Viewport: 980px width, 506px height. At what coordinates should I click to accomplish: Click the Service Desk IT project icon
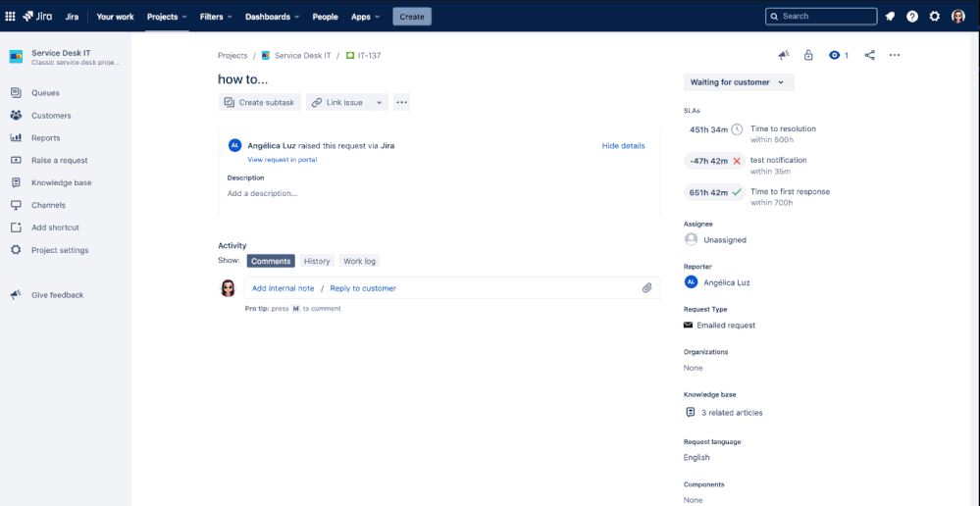[x=16, y=57]
